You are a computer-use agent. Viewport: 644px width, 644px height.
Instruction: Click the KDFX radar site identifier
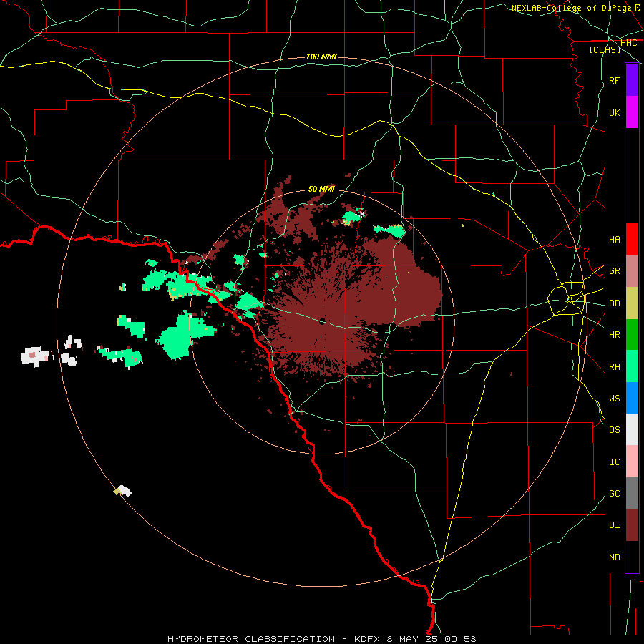[367, 639]
